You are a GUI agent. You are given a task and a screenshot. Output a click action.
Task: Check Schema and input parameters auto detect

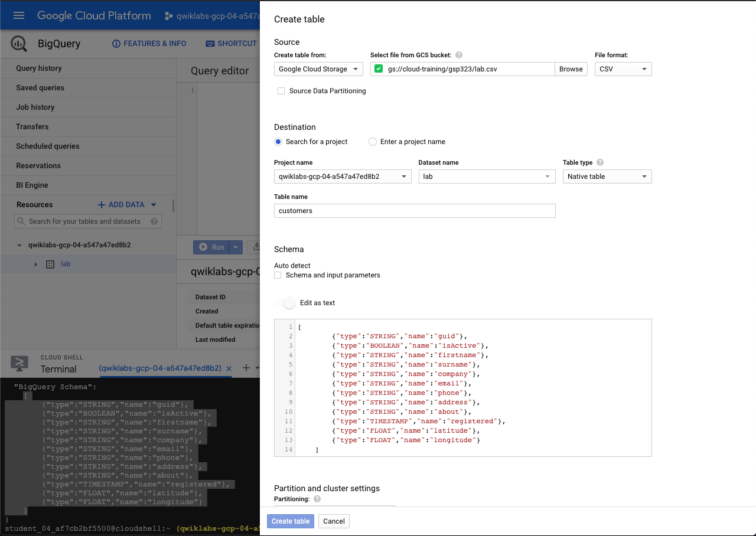[278, 275]
